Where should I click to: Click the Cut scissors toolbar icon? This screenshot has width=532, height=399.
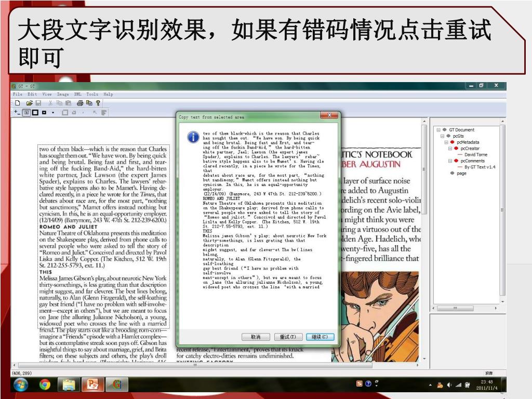point(50,103)
